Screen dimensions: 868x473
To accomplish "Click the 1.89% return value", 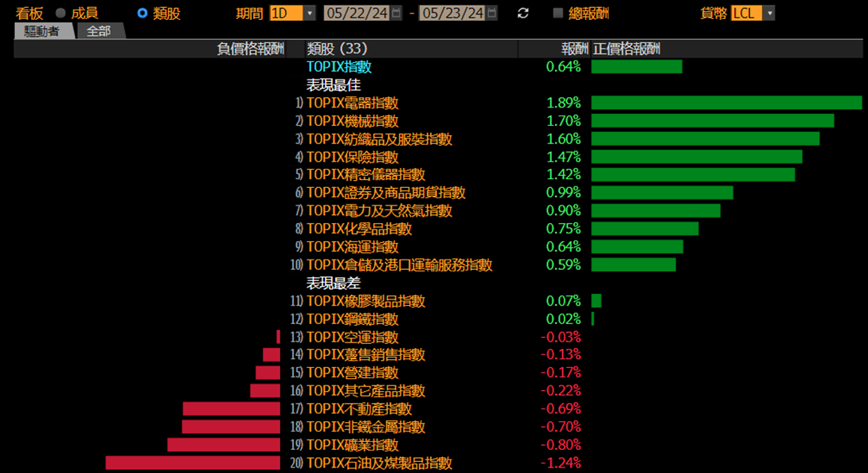I will tap(564, 103).
